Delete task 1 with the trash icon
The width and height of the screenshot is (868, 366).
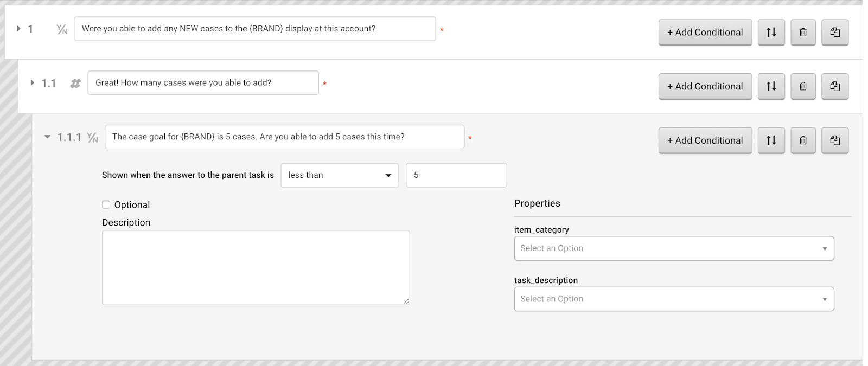[x=803, y=33]
